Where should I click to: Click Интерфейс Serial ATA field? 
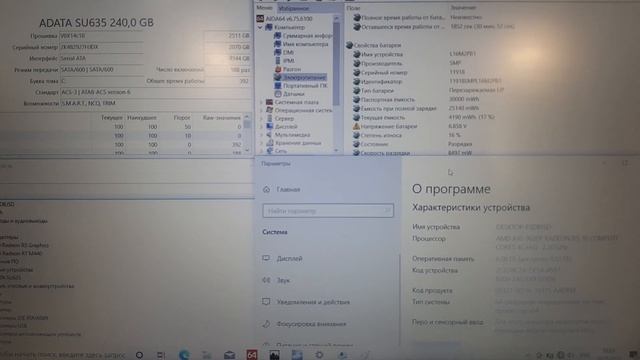pyautogui.click(x=101, y=58)
